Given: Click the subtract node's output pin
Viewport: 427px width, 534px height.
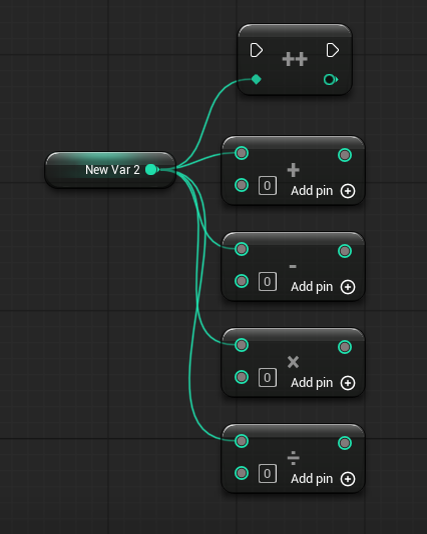Looking at the screenshot, I should pyautogui.click(x=345, y=251).
